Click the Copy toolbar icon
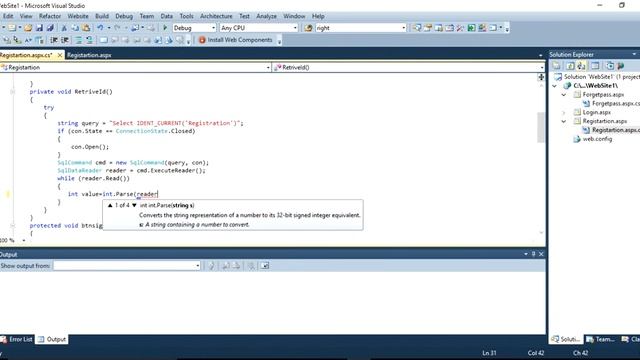 point(75,28)
